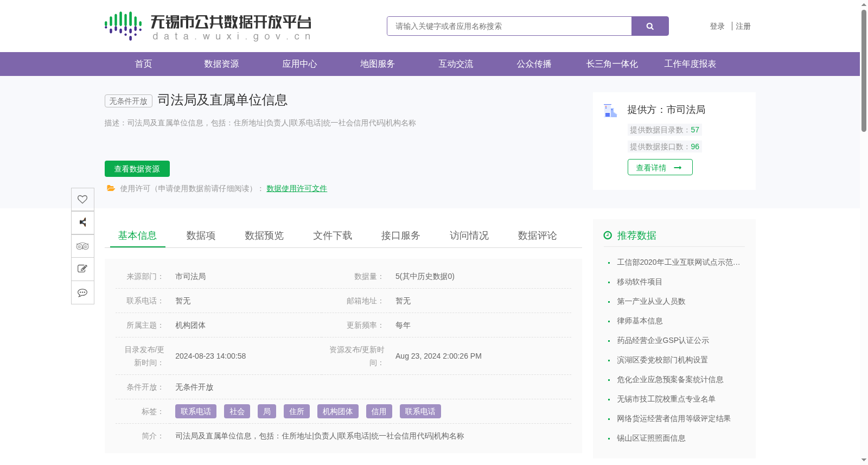
Task: Click the Wuxi data platform logo
Action: click(208, 26)
